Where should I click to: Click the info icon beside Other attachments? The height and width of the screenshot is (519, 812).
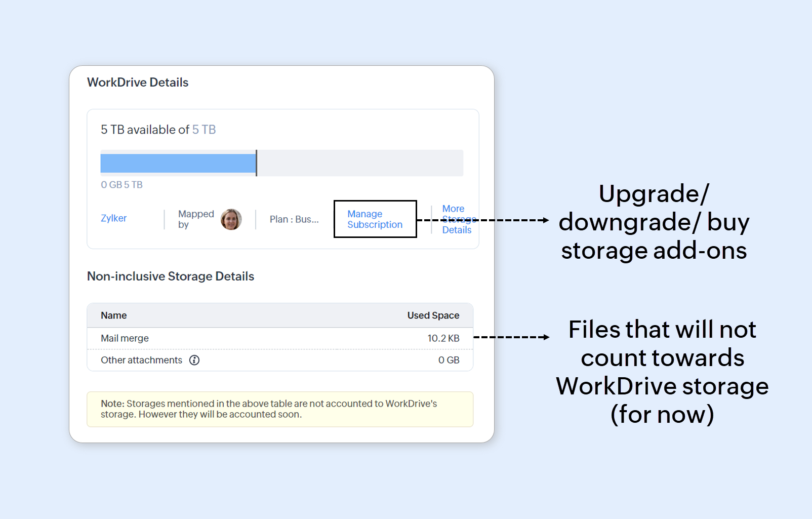(x=194, y=360)
